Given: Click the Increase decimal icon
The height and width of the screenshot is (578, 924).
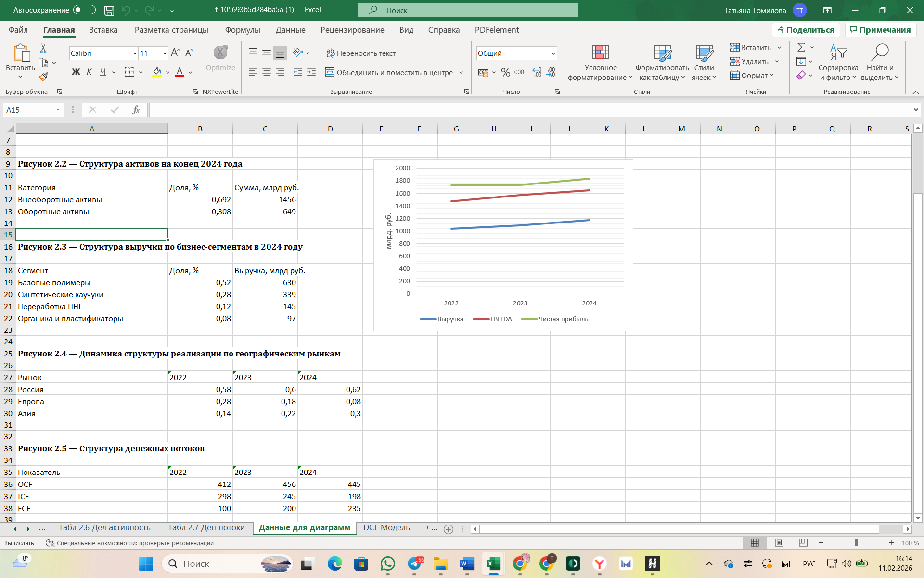Looking at the screenshot, I should (537, 72).
